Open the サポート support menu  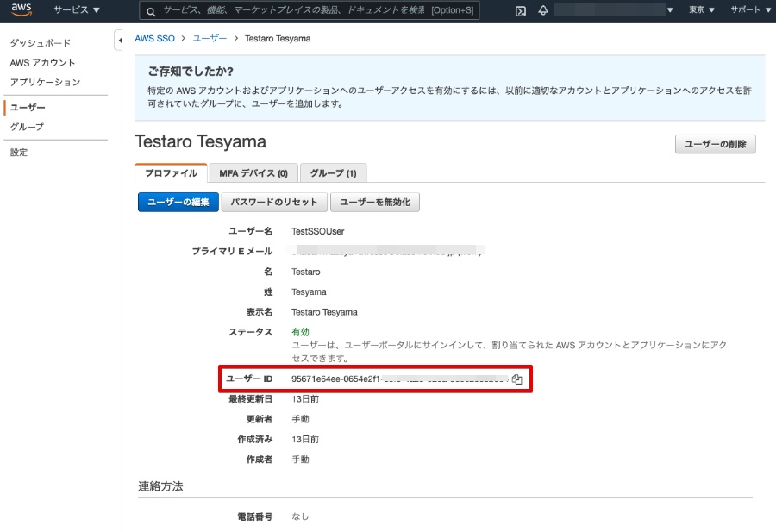(x=750, y=9)
